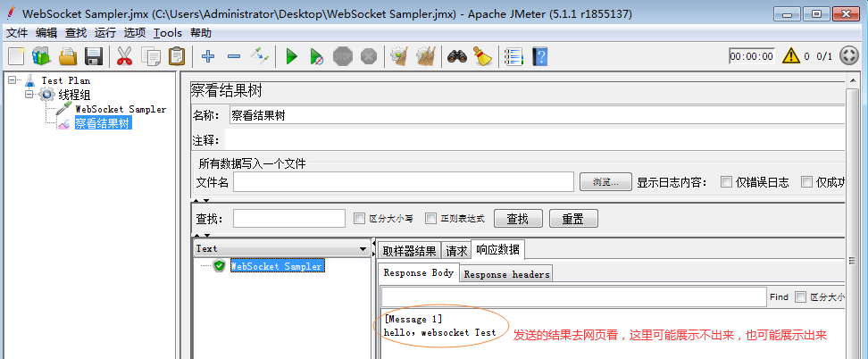Reset search with yellow broom icon

click(x=483, y=56)
